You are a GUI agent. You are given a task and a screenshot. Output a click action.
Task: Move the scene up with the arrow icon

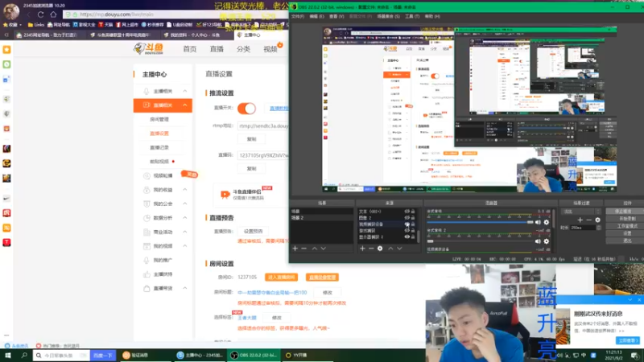coord(314,249)
